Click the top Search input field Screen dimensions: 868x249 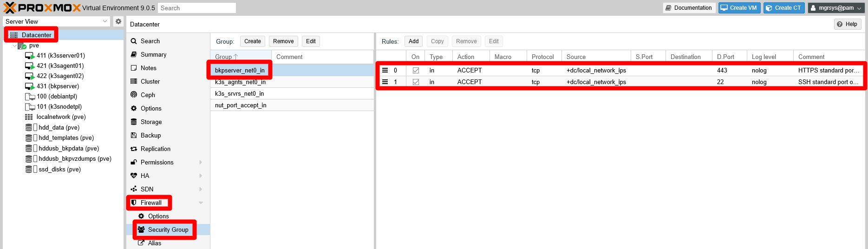click(x=197, y=8)
